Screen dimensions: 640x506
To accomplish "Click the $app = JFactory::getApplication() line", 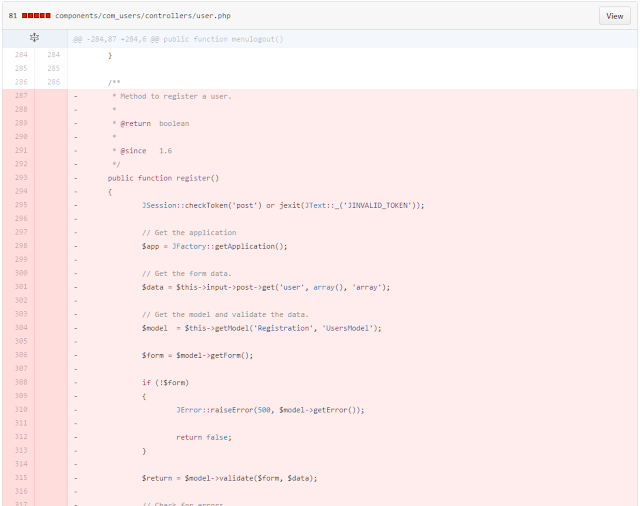I will (214, 246).
